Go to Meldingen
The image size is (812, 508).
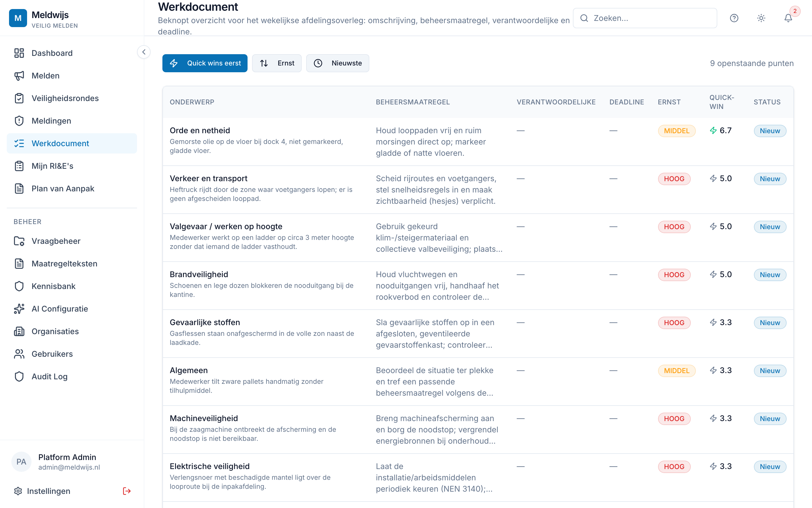pos(72,121)
